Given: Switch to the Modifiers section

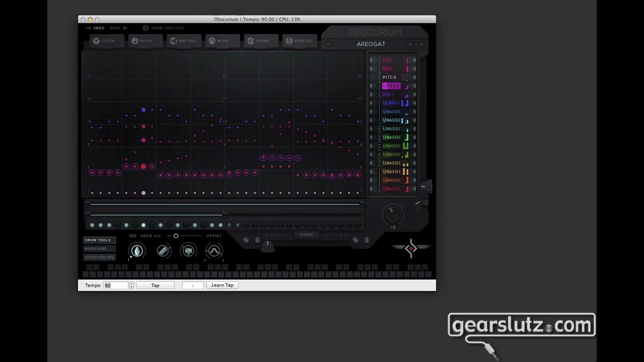Looking at the screenshot, I should 99,248.
